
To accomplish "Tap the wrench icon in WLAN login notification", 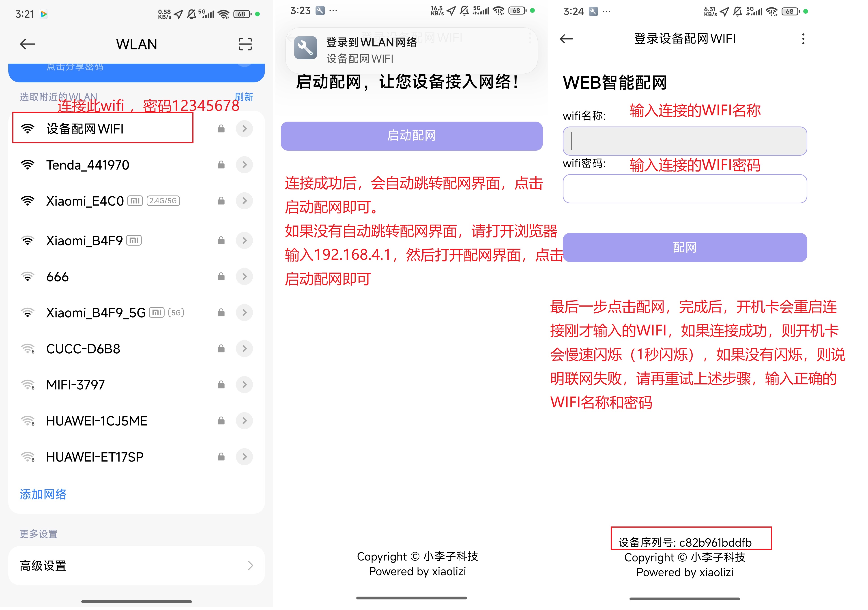I will coord(305,48).
